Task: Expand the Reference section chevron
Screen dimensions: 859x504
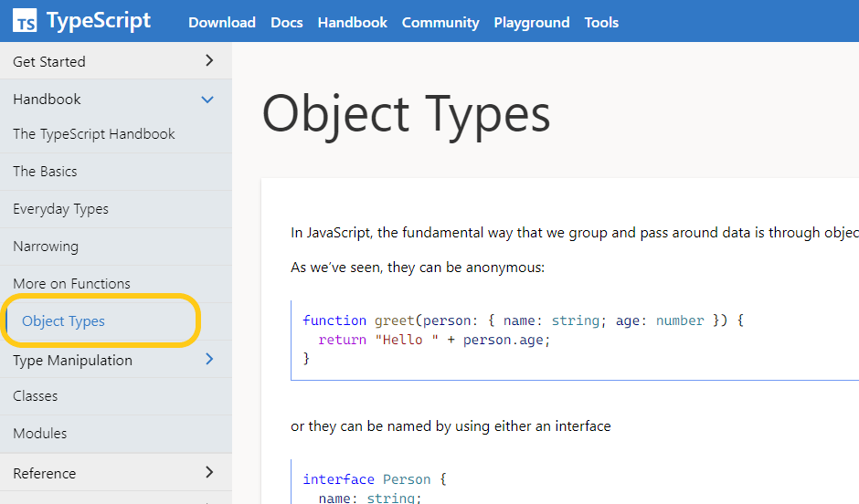Action: pyautogui.click(x=208, y=472)
